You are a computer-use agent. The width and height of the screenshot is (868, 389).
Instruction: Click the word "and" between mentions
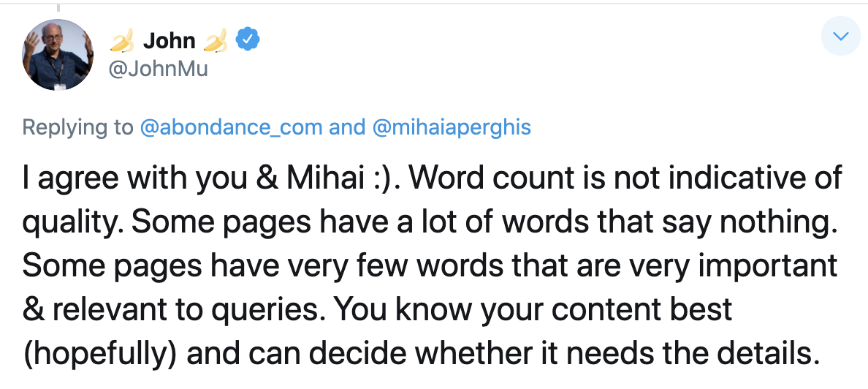[x=347, y=127]
